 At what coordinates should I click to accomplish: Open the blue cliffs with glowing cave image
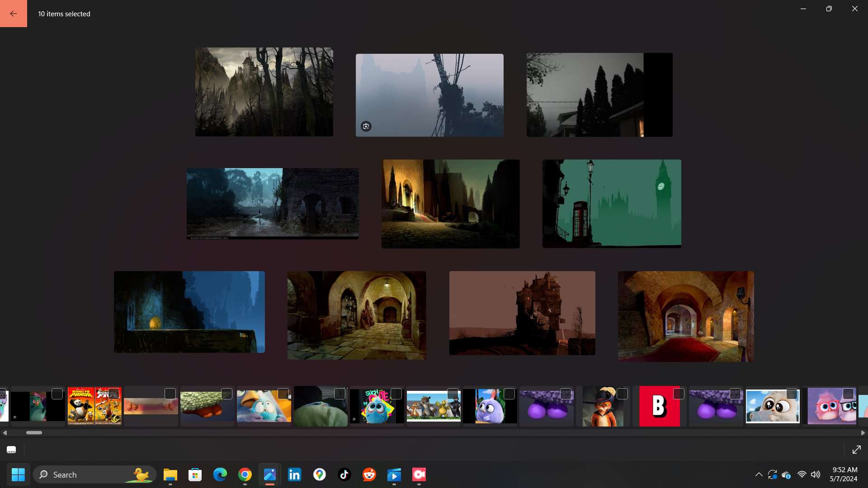pos(189,312)
